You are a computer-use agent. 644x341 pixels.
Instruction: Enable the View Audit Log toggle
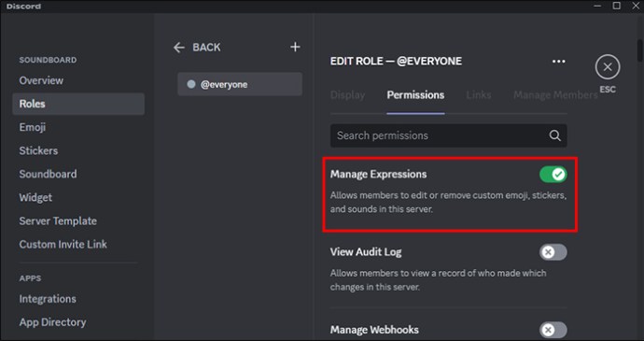tap(553, 252)
